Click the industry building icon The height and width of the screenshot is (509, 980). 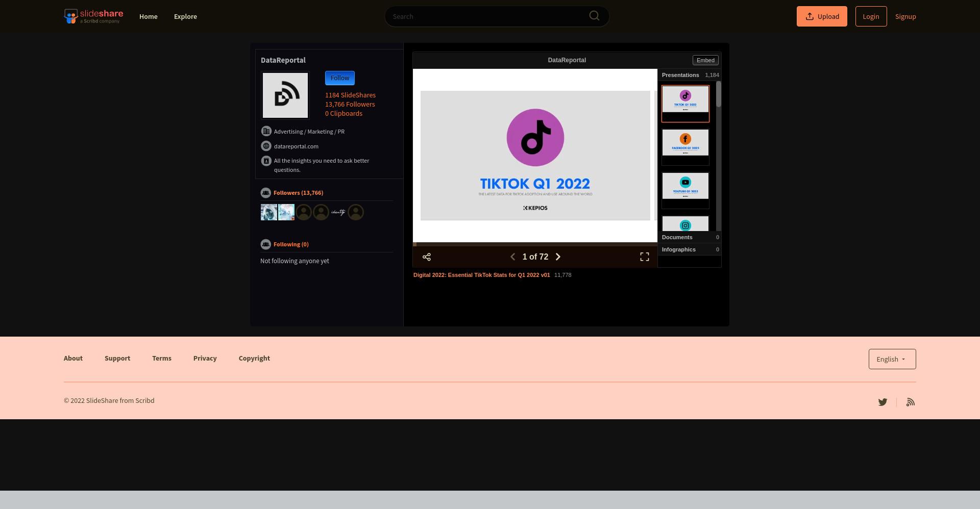coord(266,131)
